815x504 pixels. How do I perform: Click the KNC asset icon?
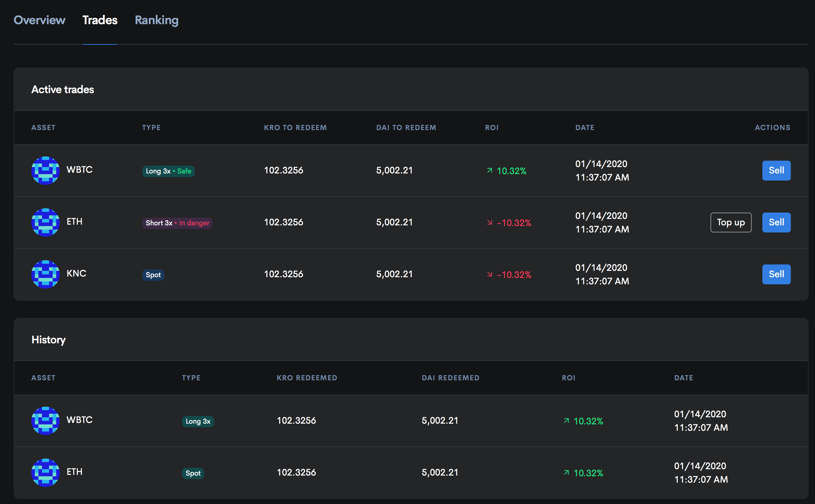[x=46, y=274]
